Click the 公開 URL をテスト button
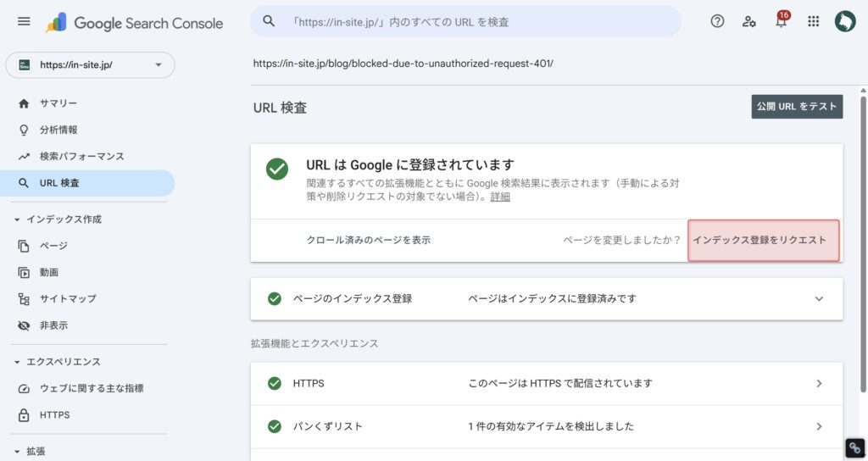The width and height of the screenshot is (868, 461). (x=797, y=106)
